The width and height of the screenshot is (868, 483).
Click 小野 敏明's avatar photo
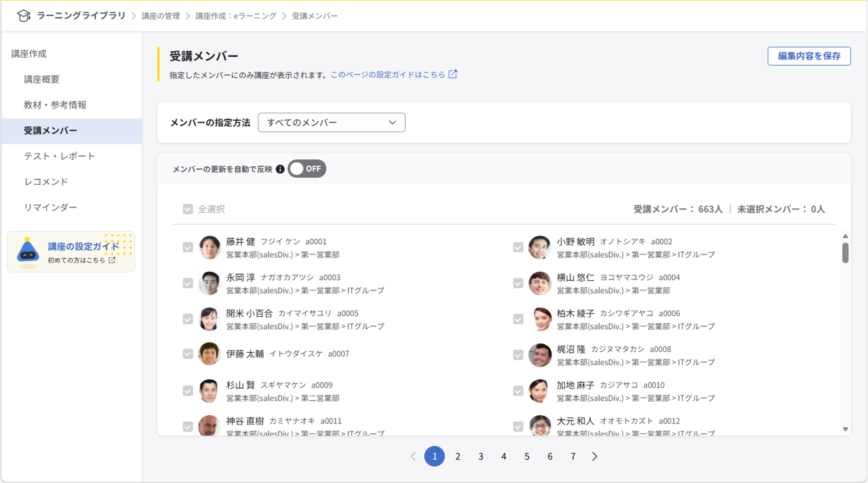tap(540, 248)
